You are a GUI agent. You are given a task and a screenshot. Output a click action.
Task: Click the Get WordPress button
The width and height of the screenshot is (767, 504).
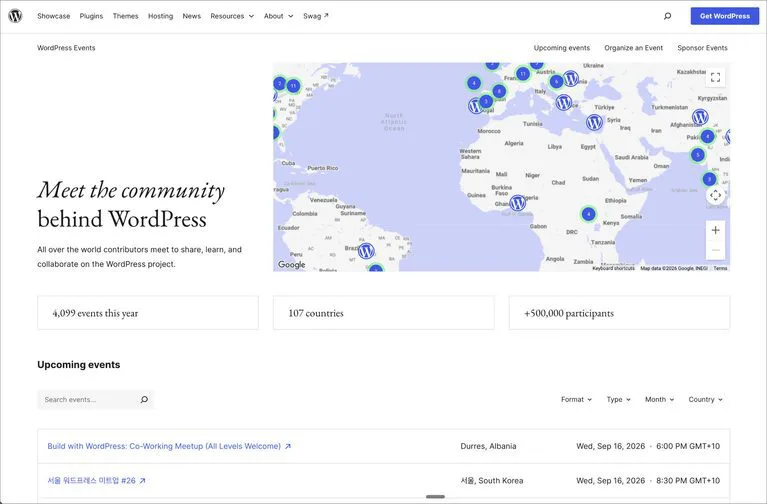point(724,16)
